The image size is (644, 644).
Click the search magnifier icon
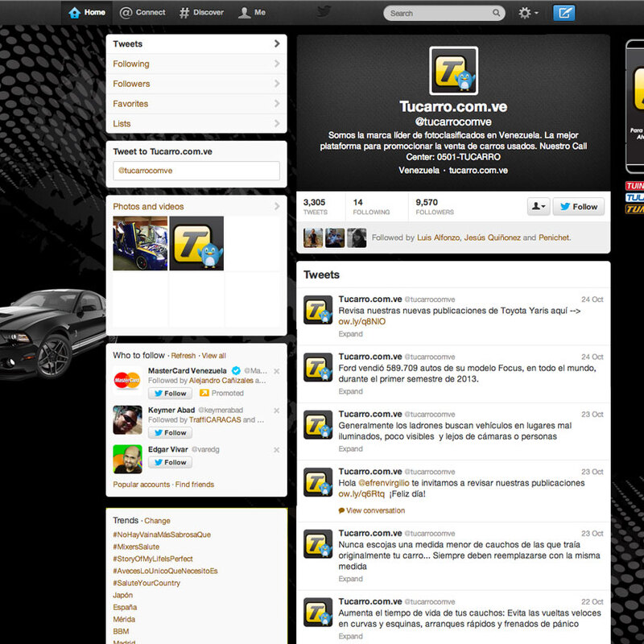(496, 13)
